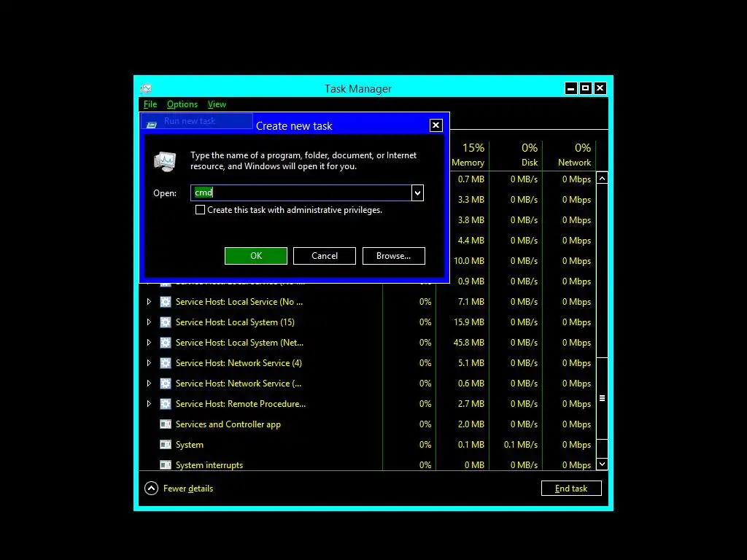Viewport: 747px width, 560px height.
Task: Sort by Memory column header
Action: [468, 155]
